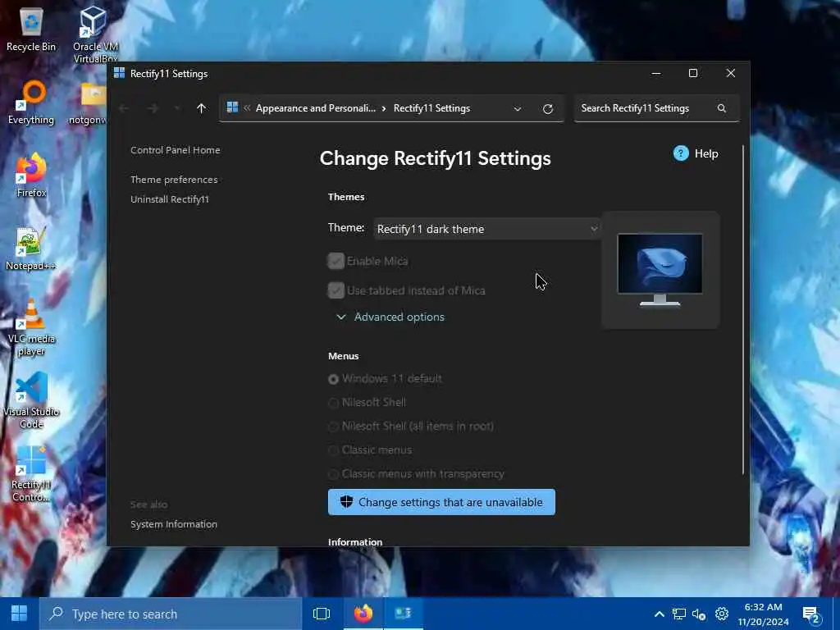The height and width of the screenshot is (630, 840).
Task: Go up one level with up arrow
Action: tap(202, 108)
